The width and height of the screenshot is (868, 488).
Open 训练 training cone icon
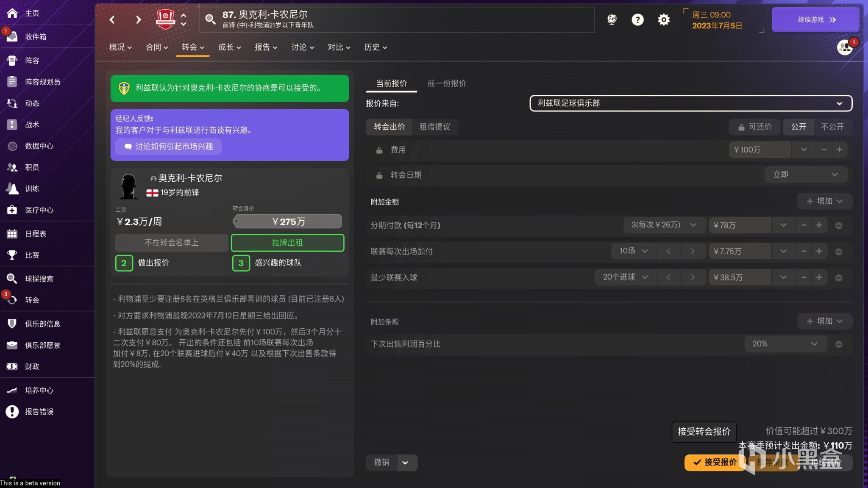coord(12,189)
